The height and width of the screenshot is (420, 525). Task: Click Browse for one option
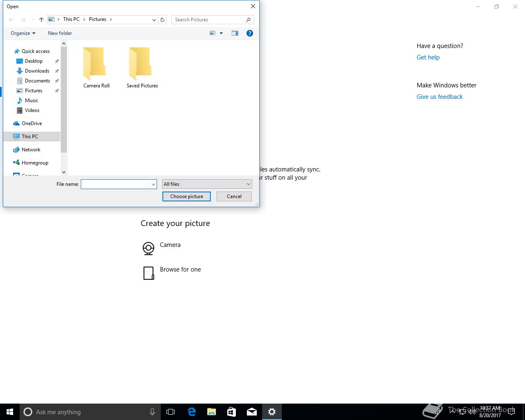[x=180, y=269]
